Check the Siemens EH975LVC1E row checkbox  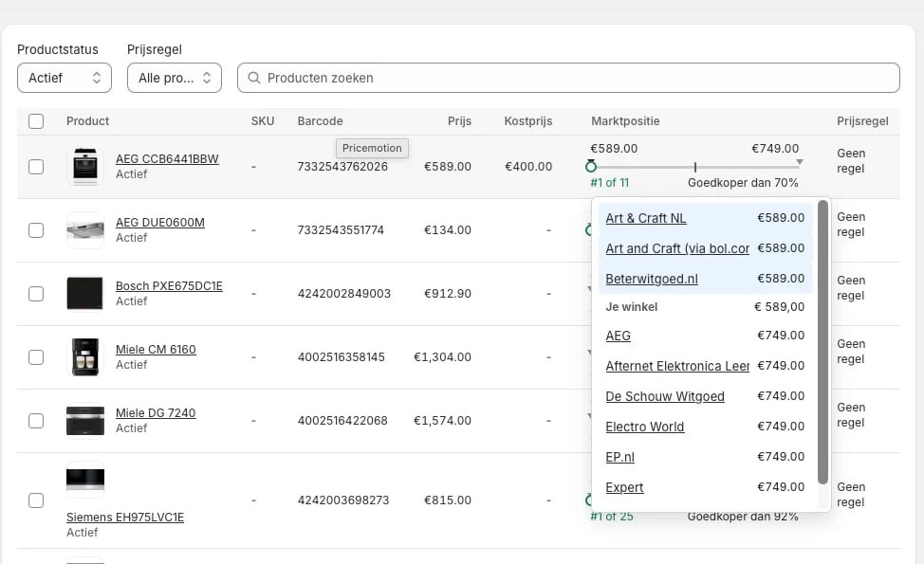click(36, 500)
